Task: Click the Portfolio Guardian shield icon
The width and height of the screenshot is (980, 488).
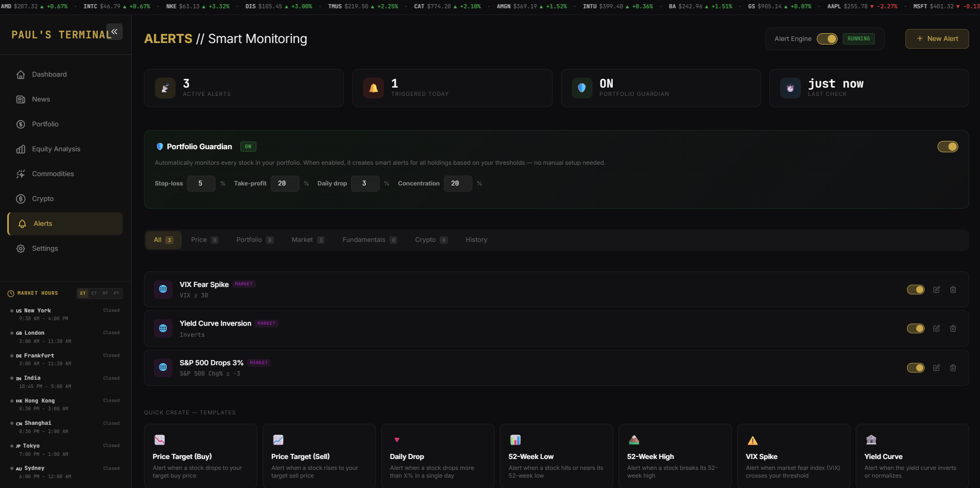Action: pyautogui.click(x=160, y=147)
